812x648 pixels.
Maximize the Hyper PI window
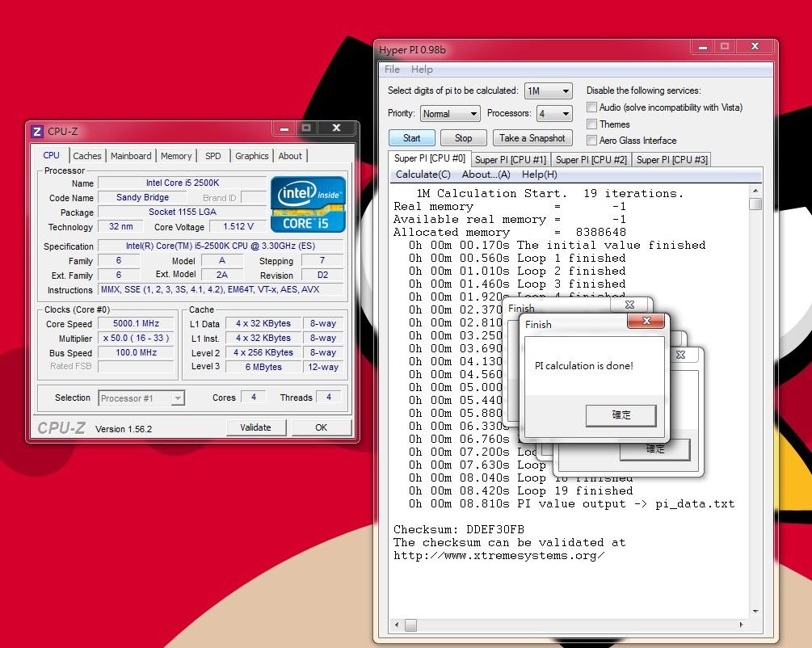coord(725,47)
